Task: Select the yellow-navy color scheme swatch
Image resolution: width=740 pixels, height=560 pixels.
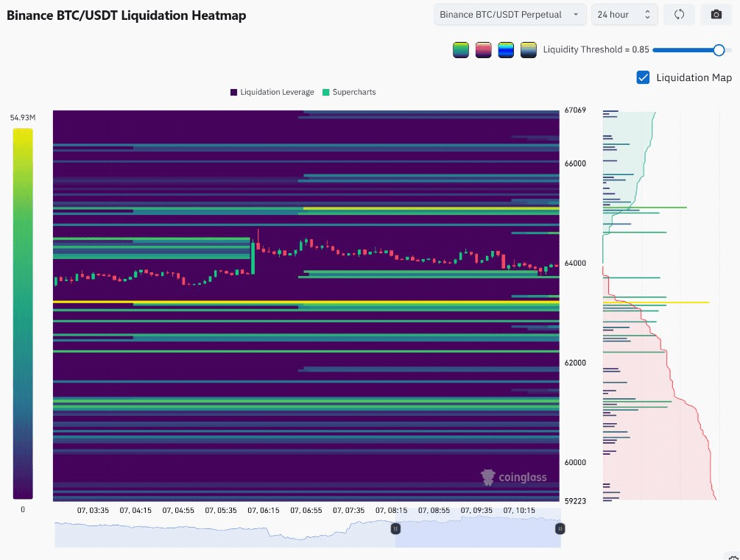Action: (x=529, y=50)
